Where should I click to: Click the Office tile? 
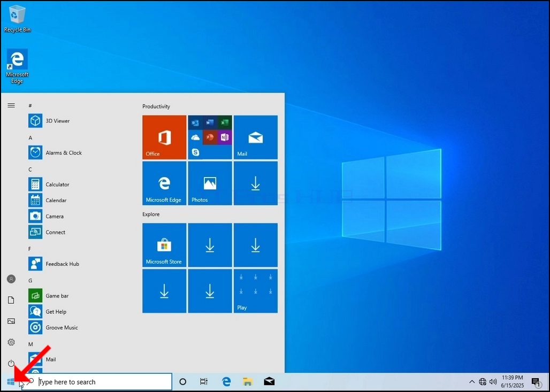(164, 137)
